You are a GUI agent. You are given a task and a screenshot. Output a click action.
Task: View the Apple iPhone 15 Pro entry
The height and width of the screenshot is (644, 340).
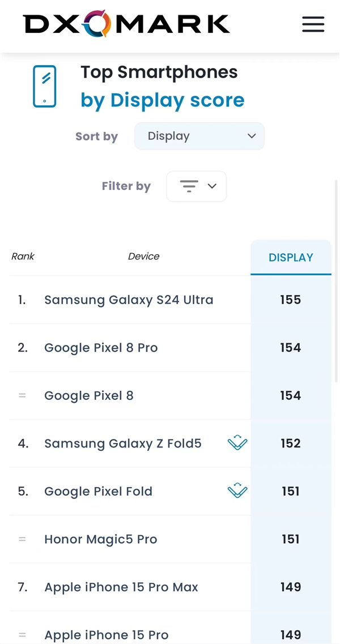105,634
